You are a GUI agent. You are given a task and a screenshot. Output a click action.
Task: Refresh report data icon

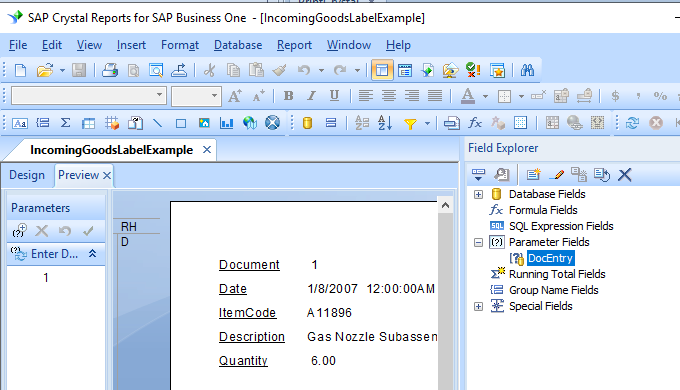632,123
